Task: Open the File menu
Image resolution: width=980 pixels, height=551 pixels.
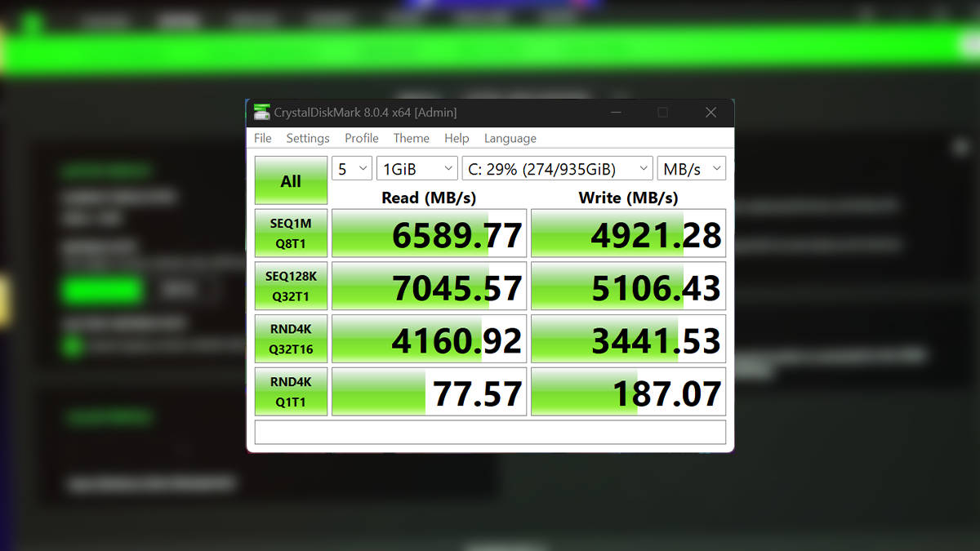Action: click(x=263, y=139)
